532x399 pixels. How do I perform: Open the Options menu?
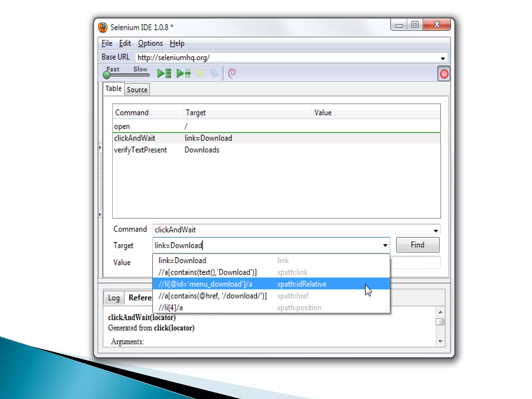coord(150,43)
